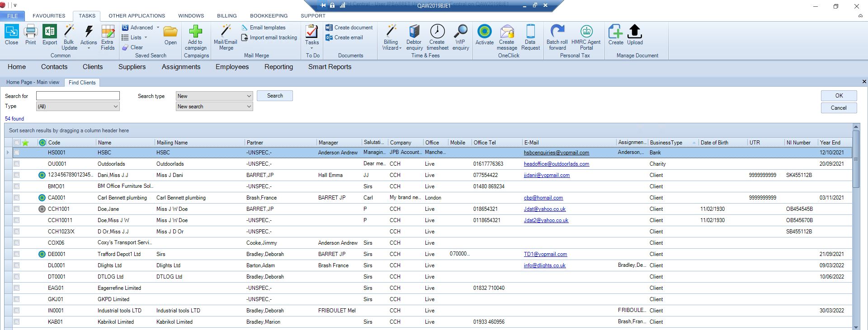Switch to the BILLING ribbon tab
The width and height of the screenshot is (868, 330).
click(x=226, y=16)
